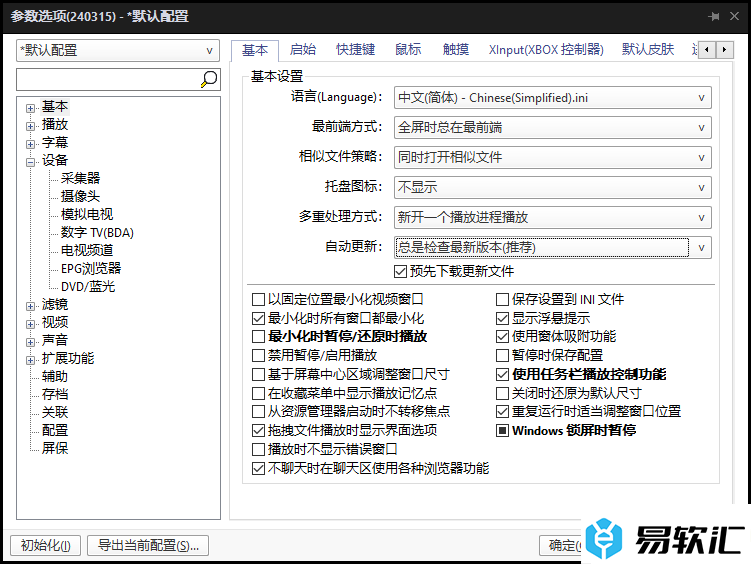Screen dimensions: 751x564
Task: Open the 相似文件策略 dropdown
Action: (552, 158)
